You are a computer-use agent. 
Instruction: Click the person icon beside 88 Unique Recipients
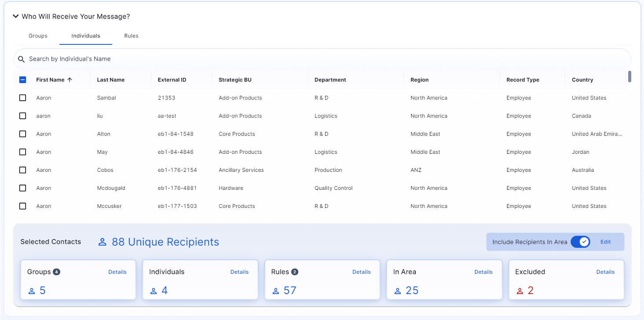(x=102, y=242)
